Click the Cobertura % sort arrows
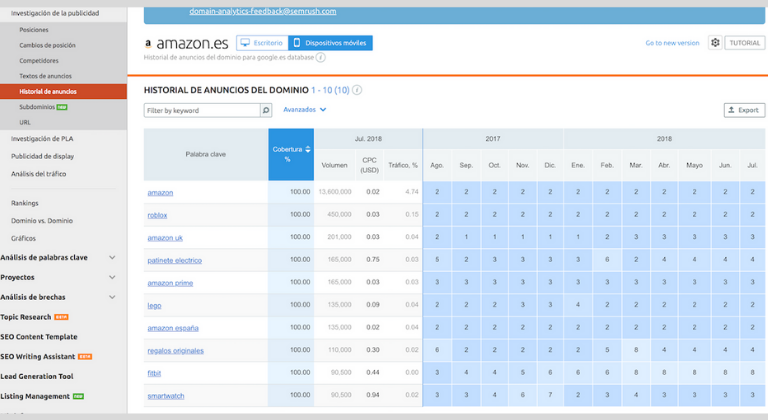Image resolution: width=768 pixels, height=420 pixels. point(308,149)
